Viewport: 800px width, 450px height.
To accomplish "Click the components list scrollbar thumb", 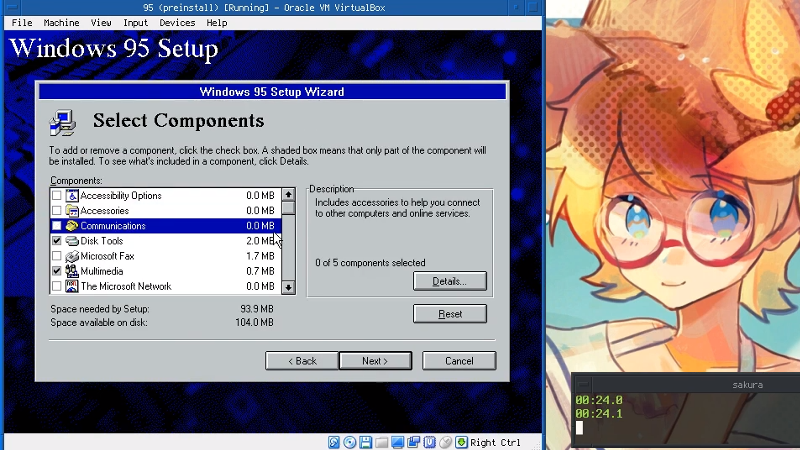I will (x=288, y=208).
